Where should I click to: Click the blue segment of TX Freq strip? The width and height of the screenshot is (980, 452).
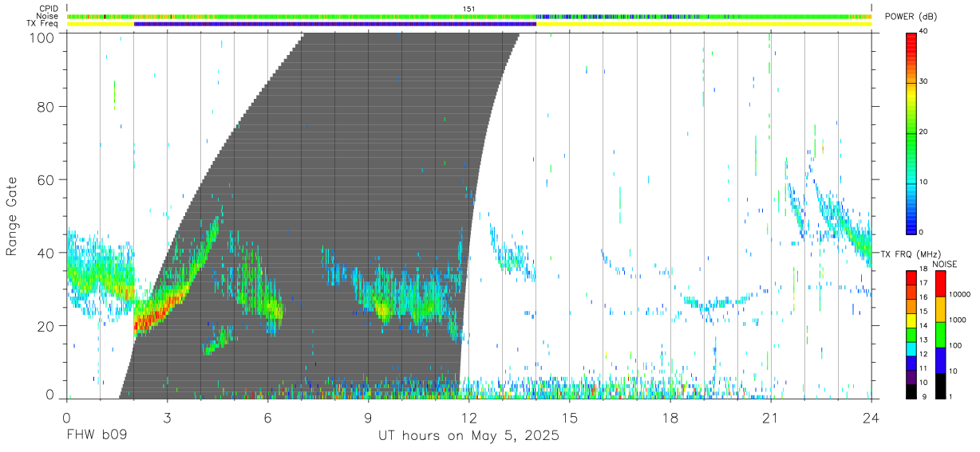point(335,24)
